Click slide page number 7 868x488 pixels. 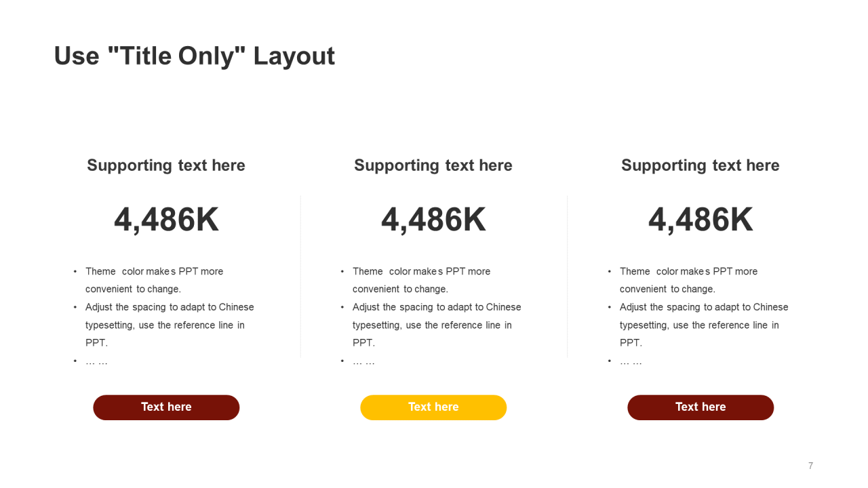pyautogui.click(x=810, y=466)
